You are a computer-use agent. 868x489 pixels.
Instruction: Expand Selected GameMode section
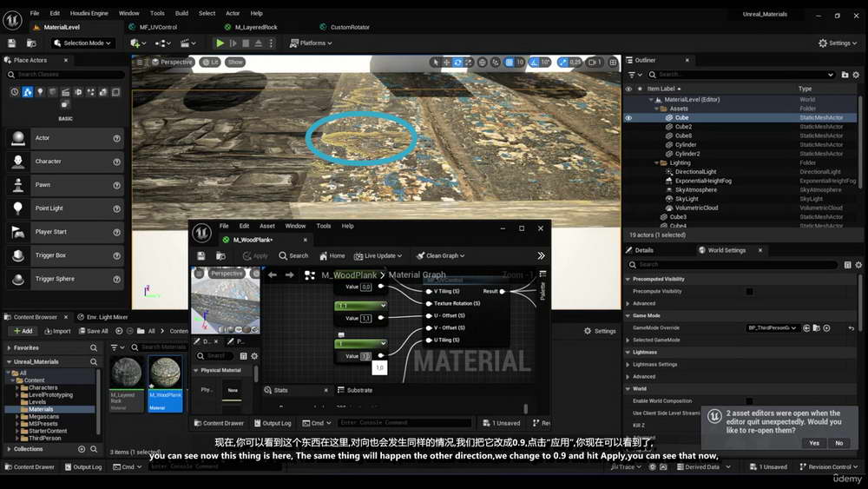point(628,340)
